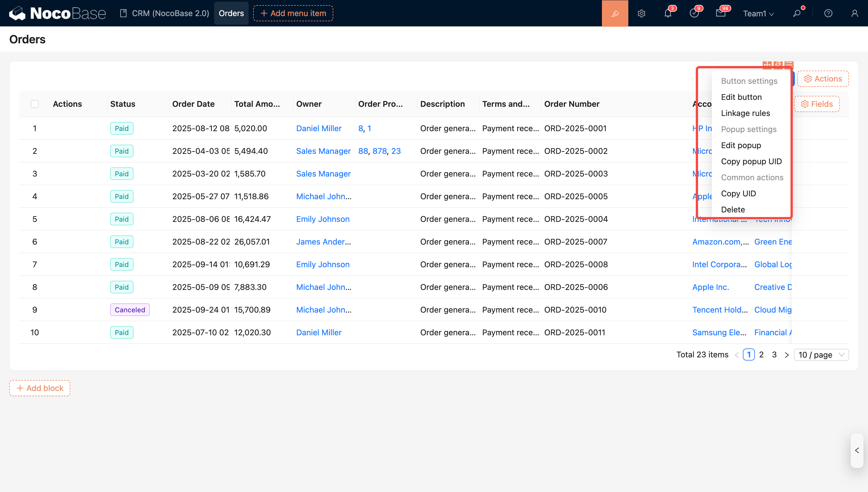
Task: Go to page 2 of results
Action: (x=761, y=355)
